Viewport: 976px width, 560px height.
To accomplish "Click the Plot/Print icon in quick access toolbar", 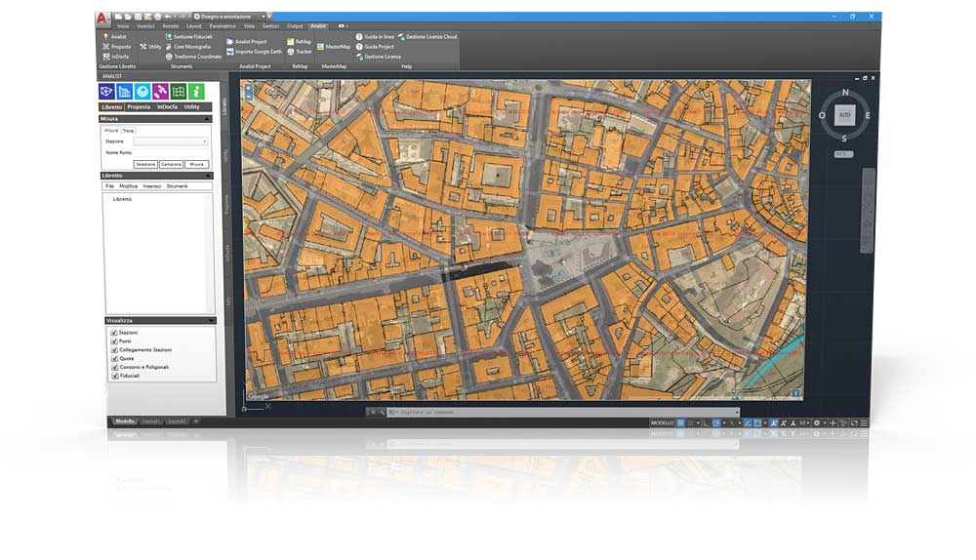I will coord(157,17).
